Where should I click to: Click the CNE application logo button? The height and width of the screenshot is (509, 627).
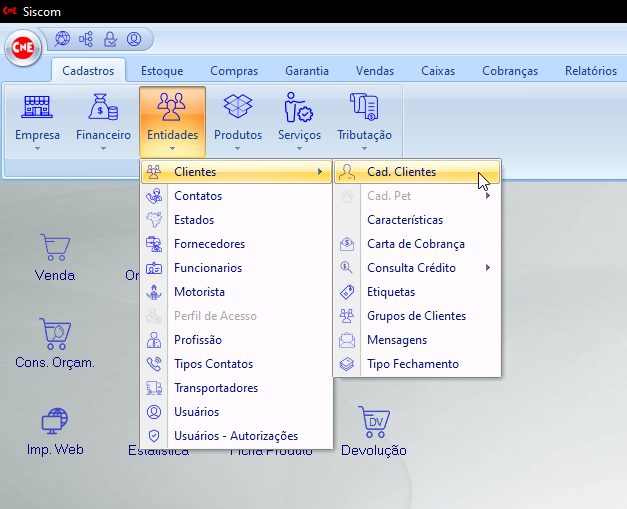tap(22, 47)
